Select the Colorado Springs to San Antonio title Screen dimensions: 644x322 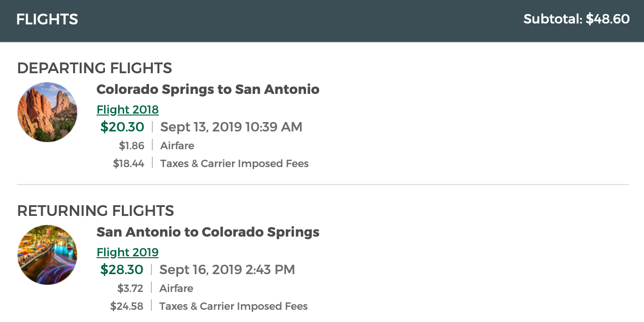pos(208,89)
